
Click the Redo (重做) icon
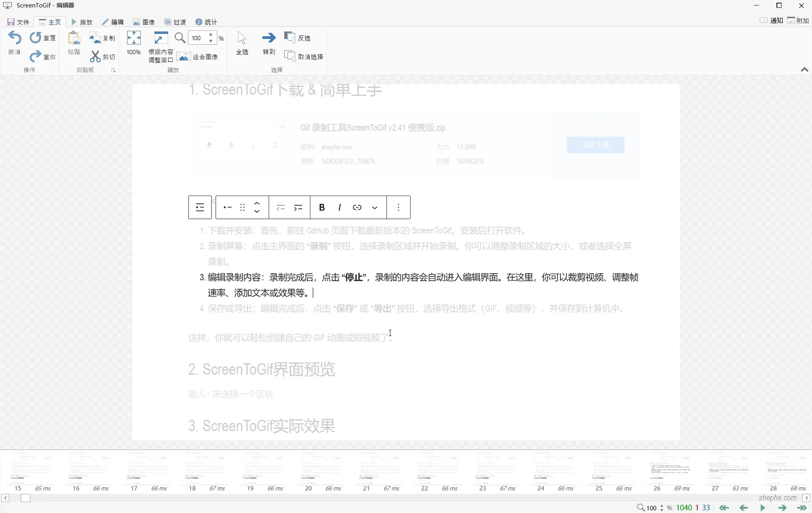(35, 57)
